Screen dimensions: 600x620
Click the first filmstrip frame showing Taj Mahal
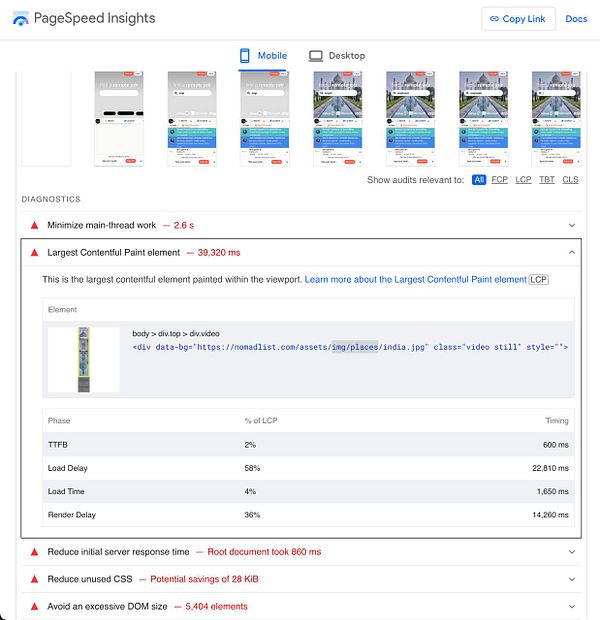pos(337,119)
